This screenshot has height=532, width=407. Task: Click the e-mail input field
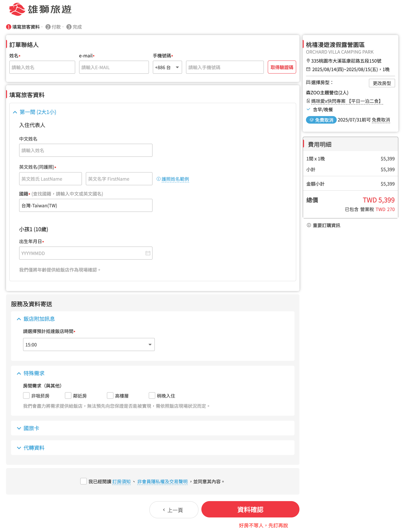(x=114, y=67)
